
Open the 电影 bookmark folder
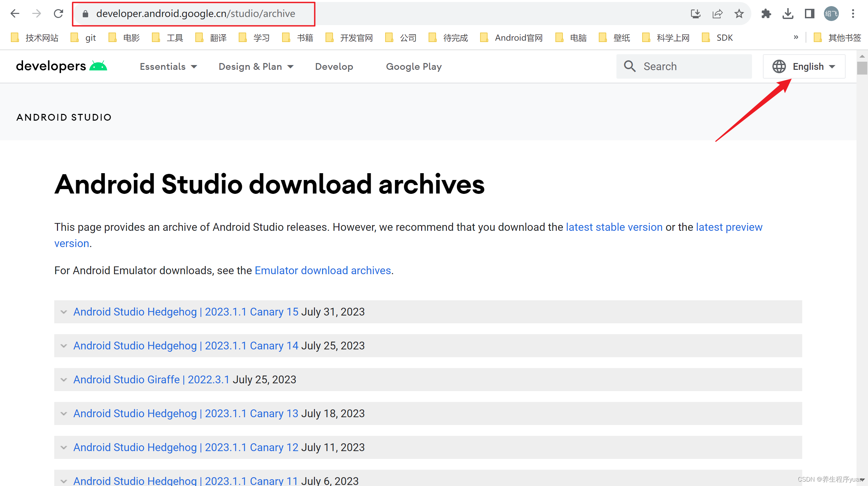click(124, 38)
